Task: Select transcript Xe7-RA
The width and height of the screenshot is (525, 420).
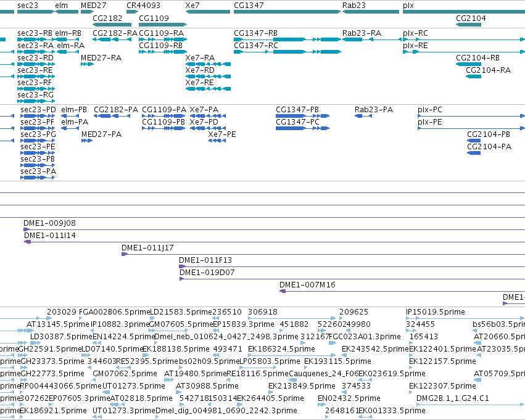Action: (x=200, y=58)
